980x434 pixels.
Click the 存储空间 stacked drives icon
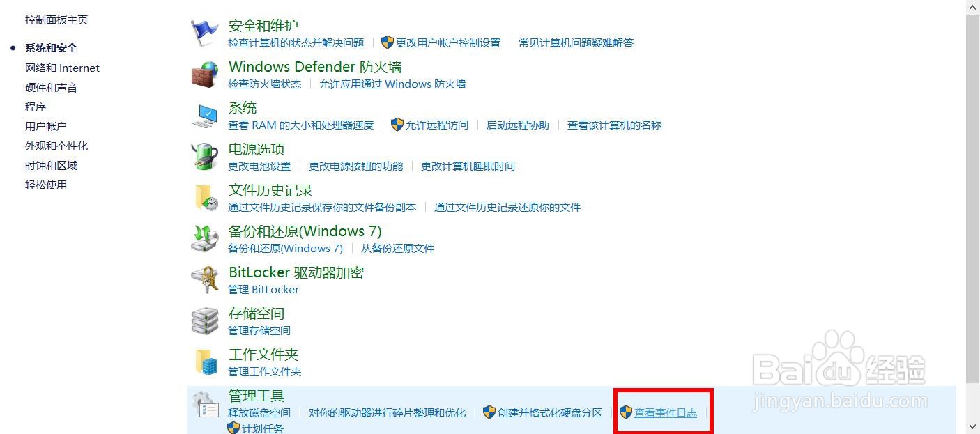205,320
